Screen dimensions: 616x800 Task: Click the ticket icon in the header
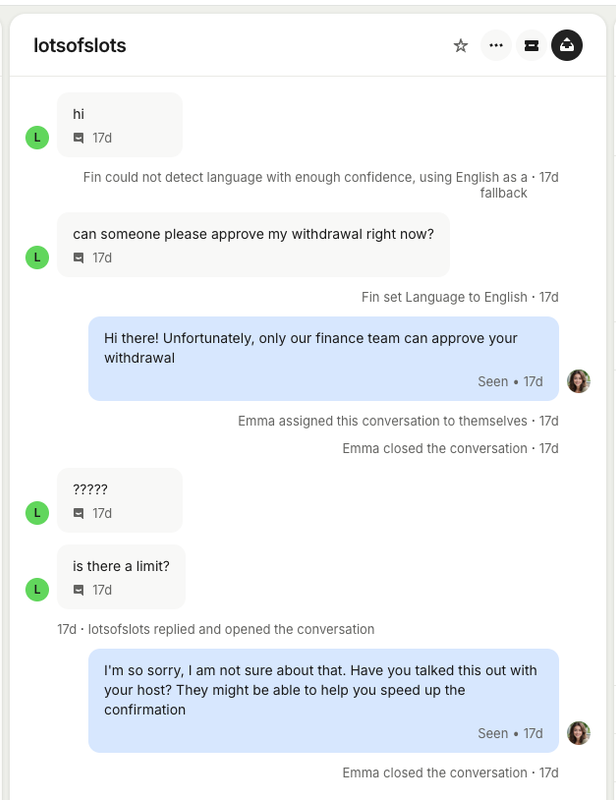click(x=531, y=45)
